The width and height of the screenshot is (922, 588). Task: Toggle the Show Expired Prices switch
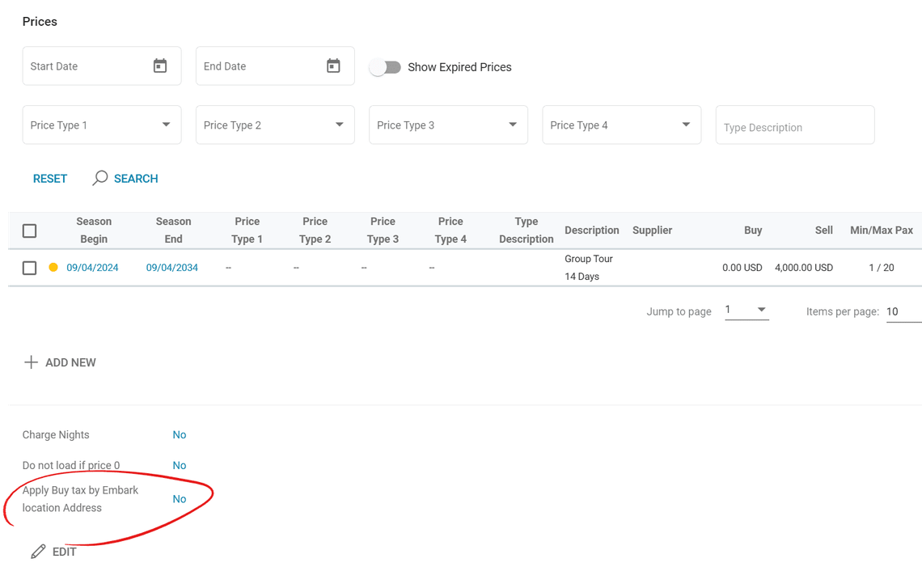click(385, 67)
